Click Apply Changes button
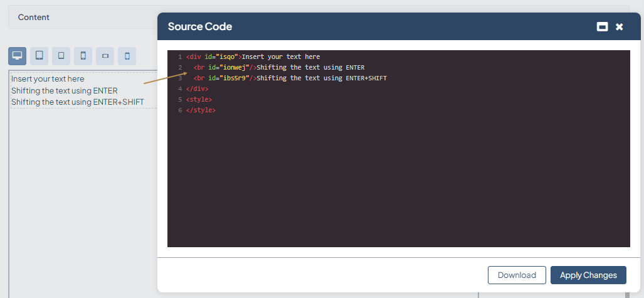Image resolution: width=644 pixels, height=298 pixels. tap(588, 275)
